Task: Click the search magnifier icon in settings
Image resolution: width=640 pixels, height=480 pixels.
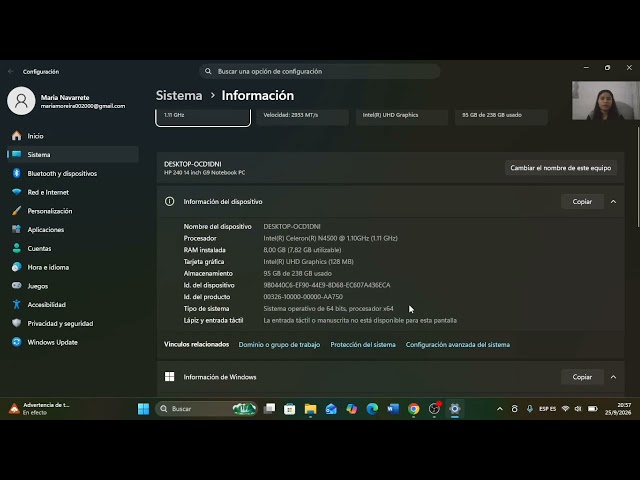Action: point(208,71)
